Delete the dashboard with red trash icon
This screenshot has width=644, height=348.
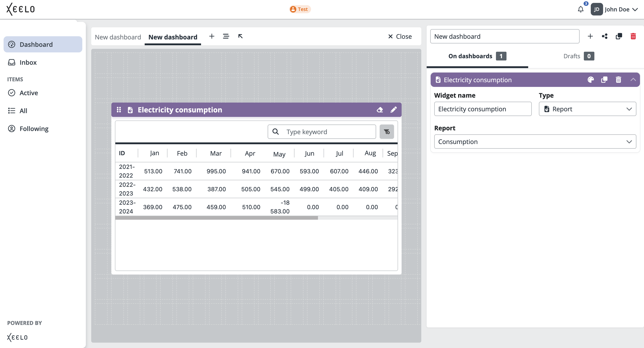(x=633, y=36)
